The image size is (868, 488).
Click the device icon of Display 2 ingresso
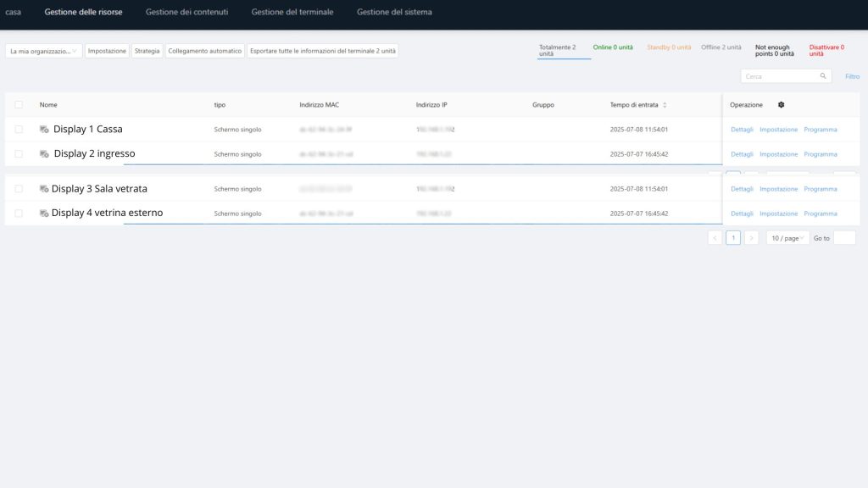(x=44, y=154)
